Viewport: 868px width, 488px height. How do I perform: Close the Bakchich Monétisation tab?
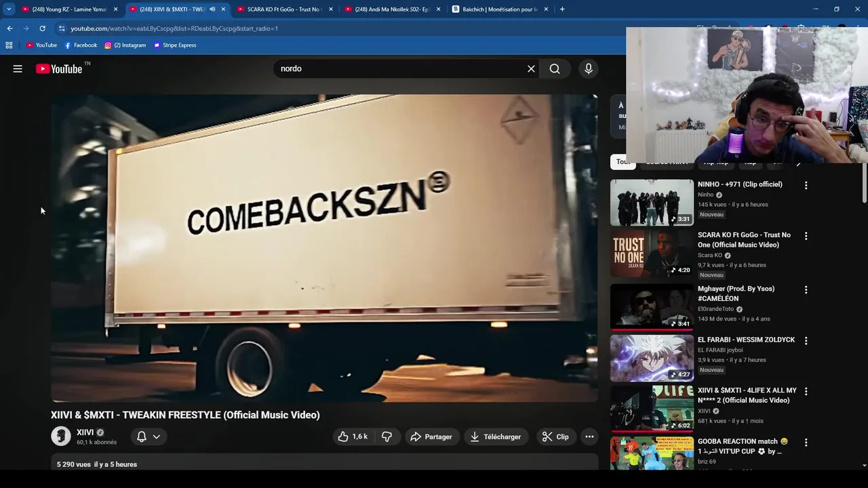(x=545, y=9)
